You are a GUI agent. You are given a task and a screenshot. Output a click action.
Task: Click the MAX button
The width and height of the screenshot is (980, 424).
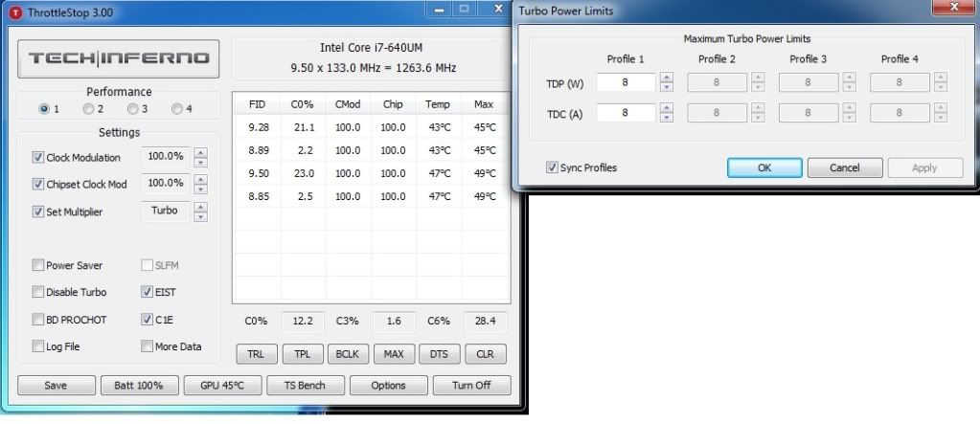(x=394, y=354)
